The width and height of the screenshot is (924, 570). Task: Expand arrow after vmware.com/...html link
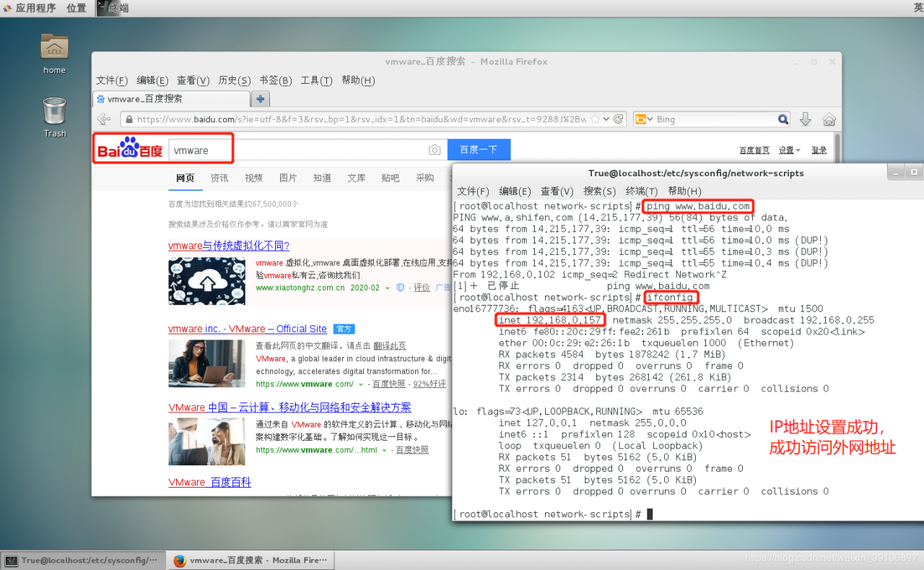[x=383, y=450]
